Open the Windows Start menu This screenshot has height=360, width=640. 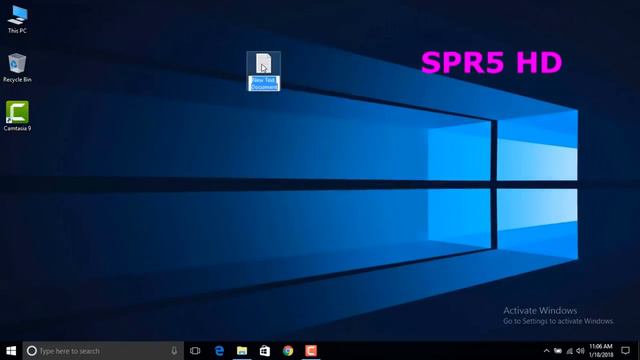[x=11, y=351]
